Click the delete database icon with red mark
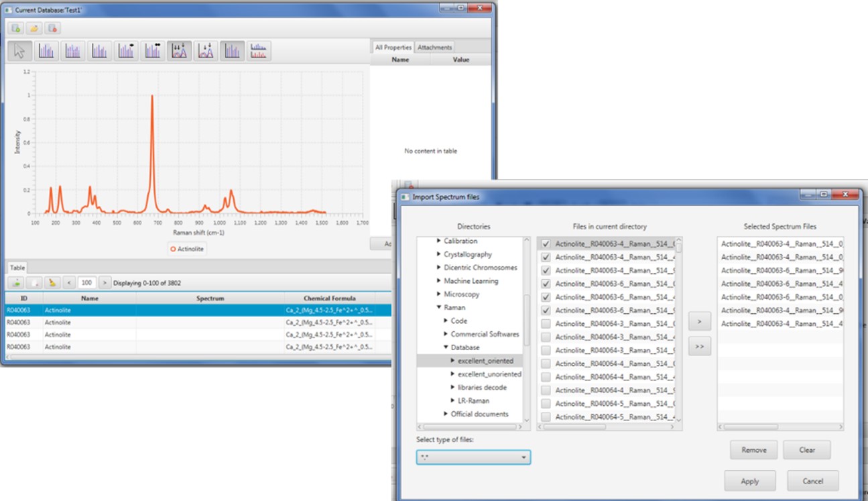The image size is (868, 501). (52, 28)
